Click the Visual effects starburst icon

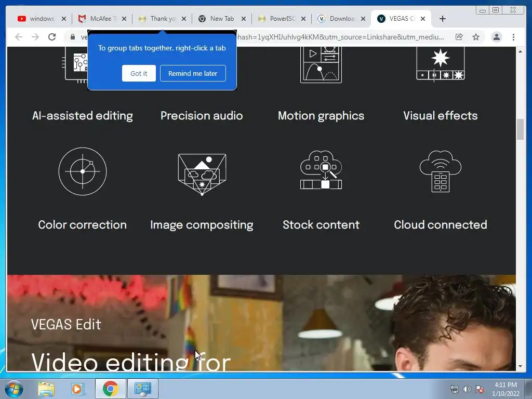(441, 64)
